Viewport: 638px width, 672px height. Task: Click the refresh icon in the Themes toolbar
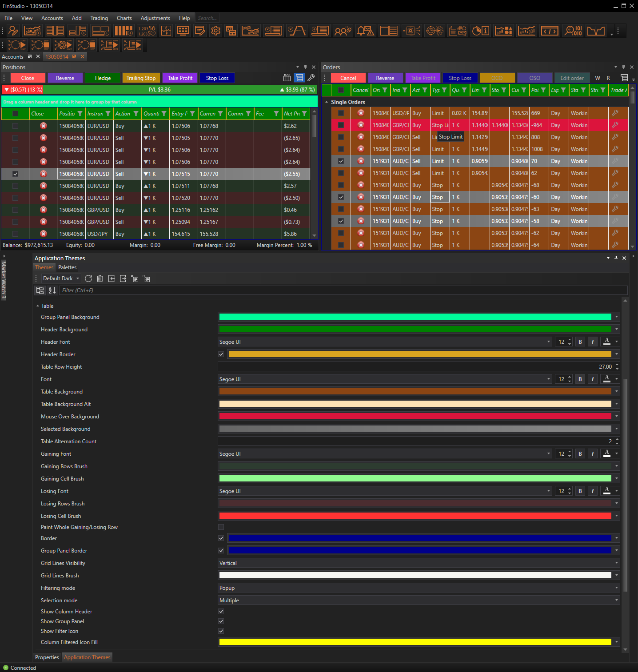click(88, 278)
